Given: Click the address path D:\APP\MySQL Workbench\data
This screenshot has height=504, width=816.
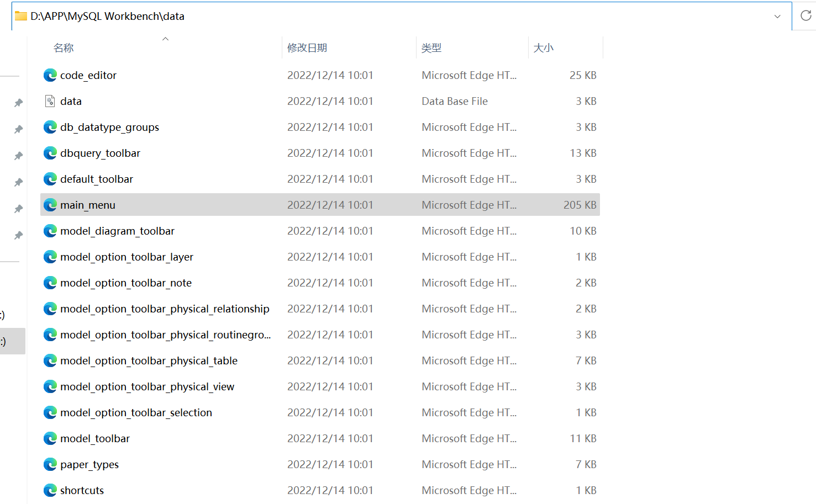Looking at the screenshot, I should [108, 16].
